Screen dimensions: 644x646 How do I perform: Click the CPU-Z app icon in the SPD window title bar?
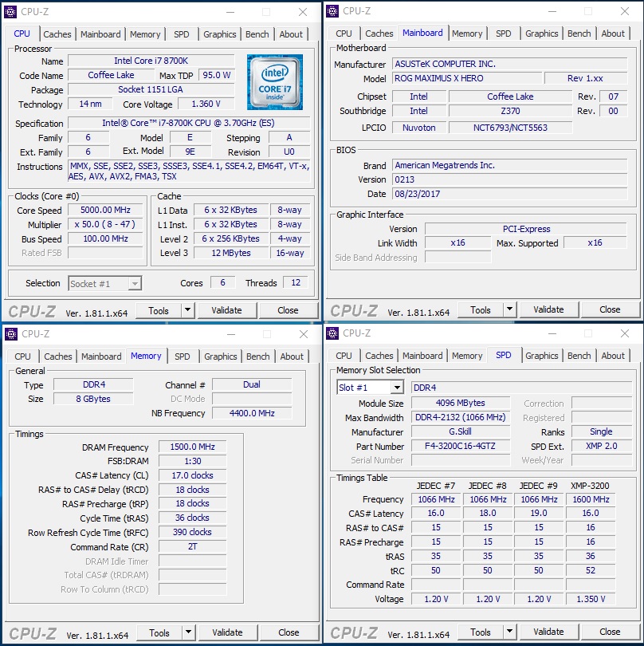point(332,333)
